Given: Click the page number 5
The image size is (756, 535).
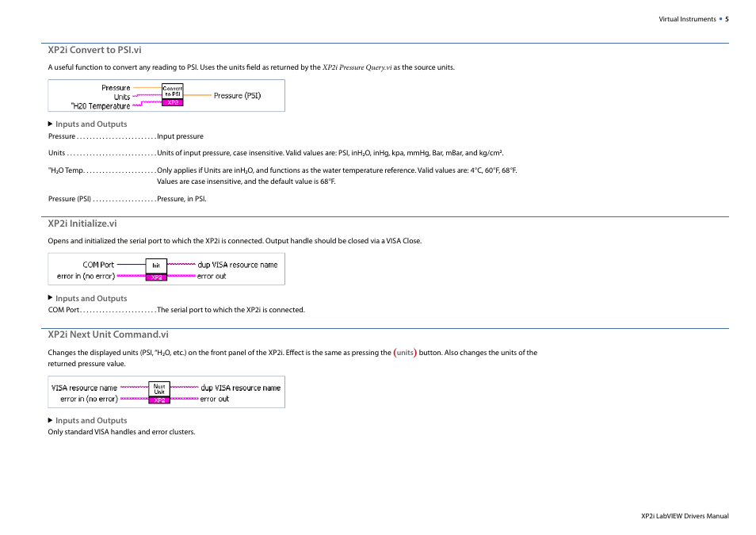Looking at the screenshot, I should (727, 19).
